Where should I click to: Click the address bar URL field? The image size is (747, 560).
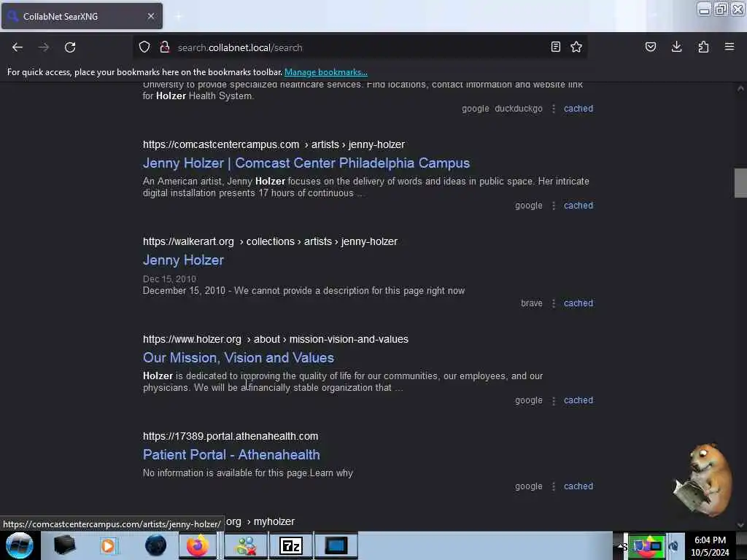click(x=360, y=47)
